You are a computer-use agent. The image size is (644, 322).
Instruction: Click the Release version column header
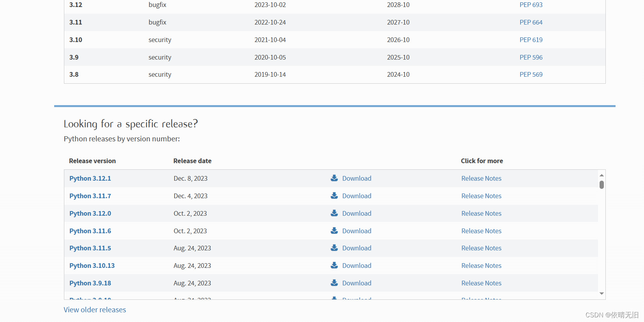pos(92,161)
